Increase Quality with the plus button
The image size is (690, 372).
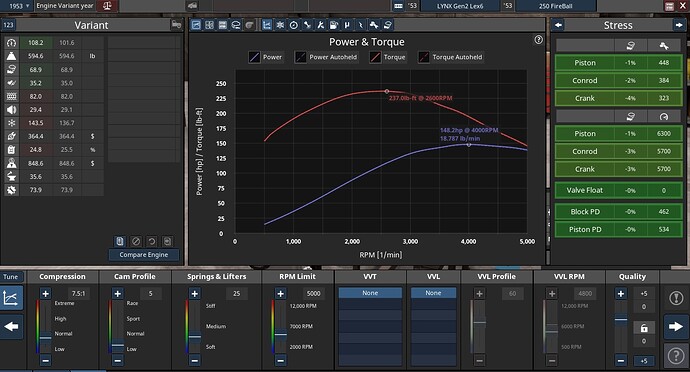click(620, 294)
